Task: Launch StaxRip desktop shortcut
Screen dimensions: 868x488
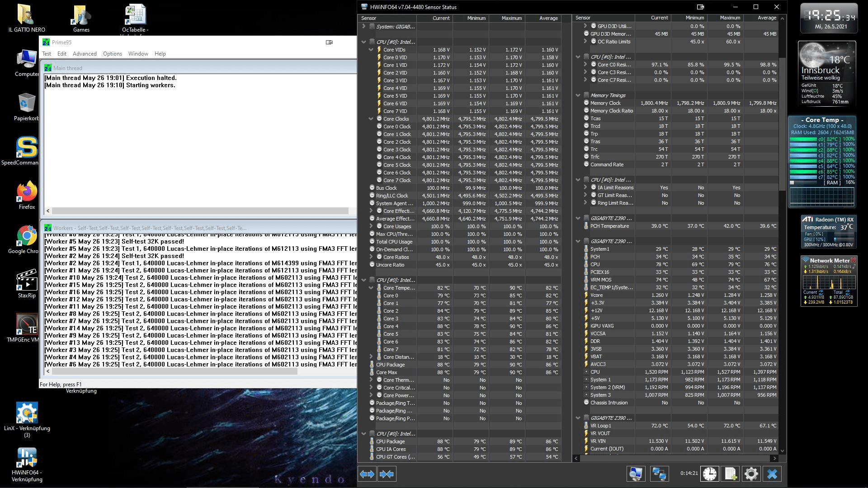Action: point(27,284)
